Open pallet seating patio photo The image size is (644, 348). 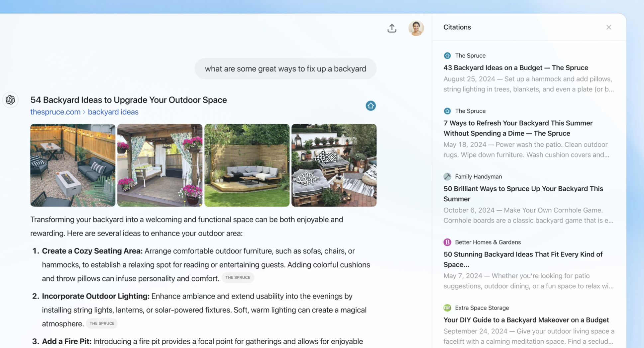tap(334, 165)
